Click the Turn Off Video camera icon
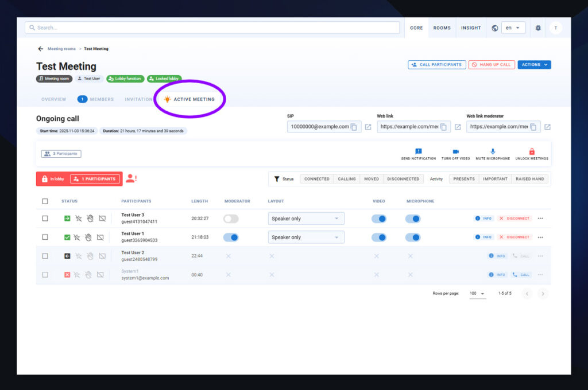This screenshot has height=390, width=588. [x=456, y=151]
